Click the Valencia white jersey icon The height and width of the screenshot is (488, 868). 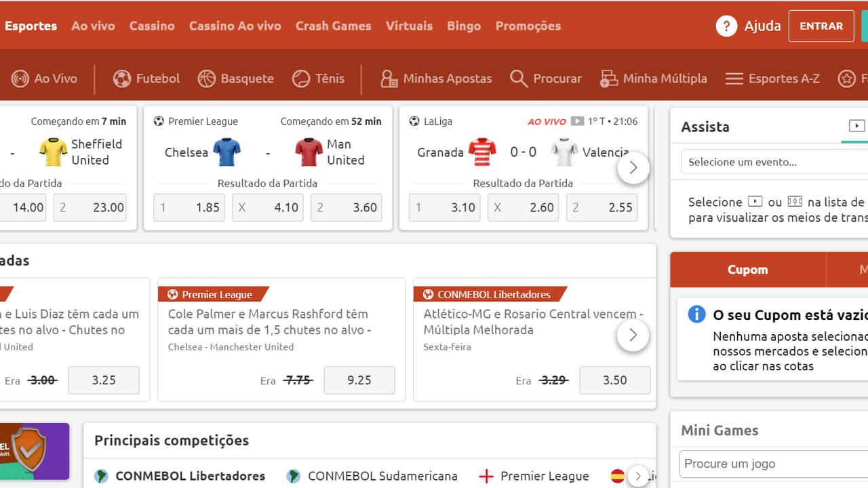(564, 152)
